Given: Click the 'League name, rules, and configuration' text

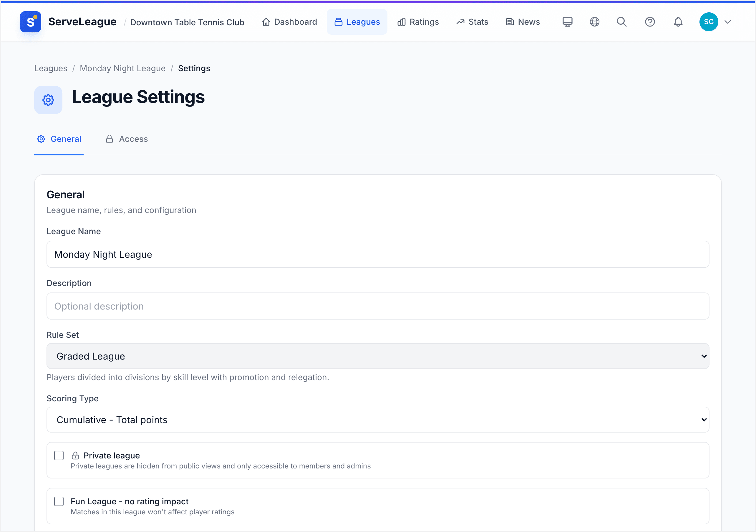Looking at the screenshot, I should (121, 210).
